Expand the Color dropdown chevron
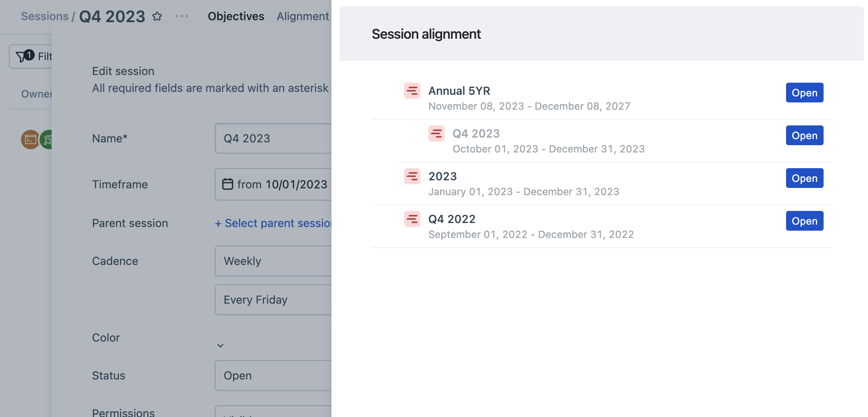Viewport: 868px width, 417px height. pos(220,346)
